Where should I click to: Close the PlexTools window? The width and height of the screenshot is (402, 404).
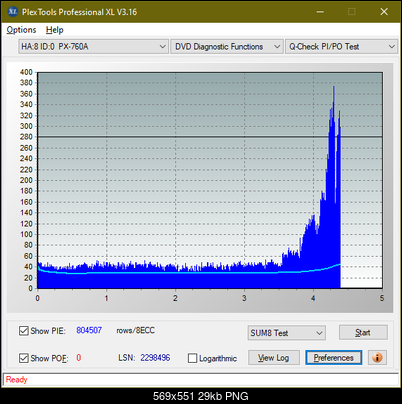pyautogui.click(x=384, y=12)
